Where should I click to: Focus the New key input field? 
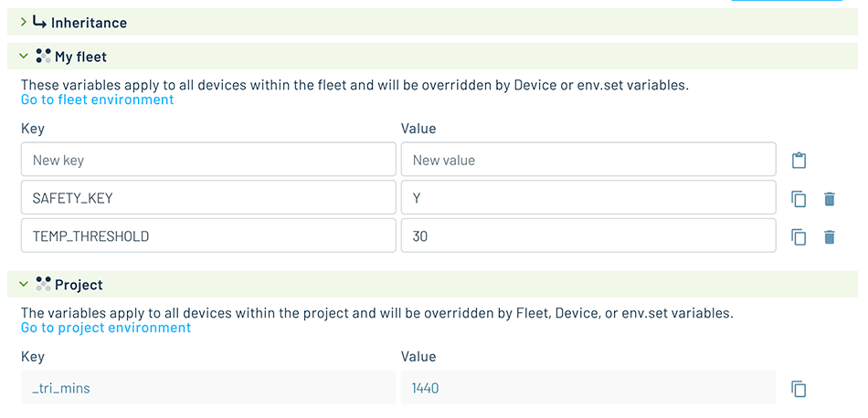[208, 160]
